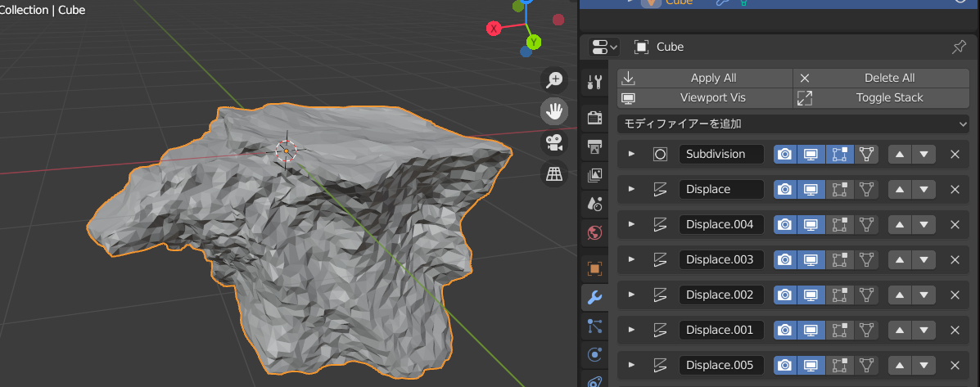This screenshot has width=980, height=387.
Task: Expand the Displace.001 modifier panel
Action: pos(631,330)
